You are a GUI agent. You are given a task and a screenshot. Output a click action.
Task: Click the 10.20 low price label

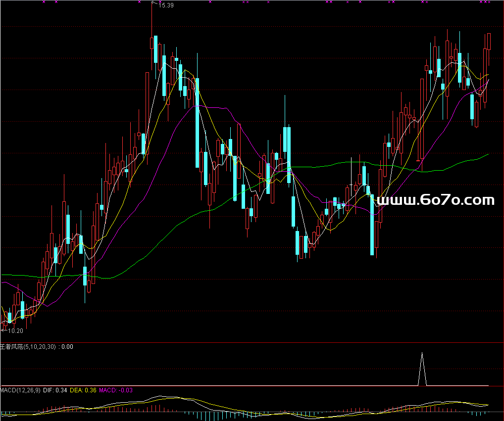(16, 331)
